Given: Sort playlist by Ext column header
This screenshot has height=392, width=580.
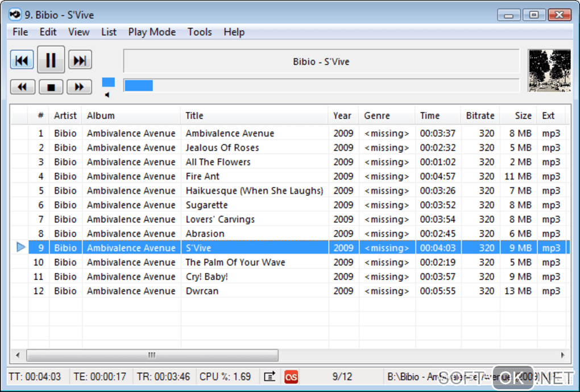Looking at the screenshot, I should (x=551, y=116).
